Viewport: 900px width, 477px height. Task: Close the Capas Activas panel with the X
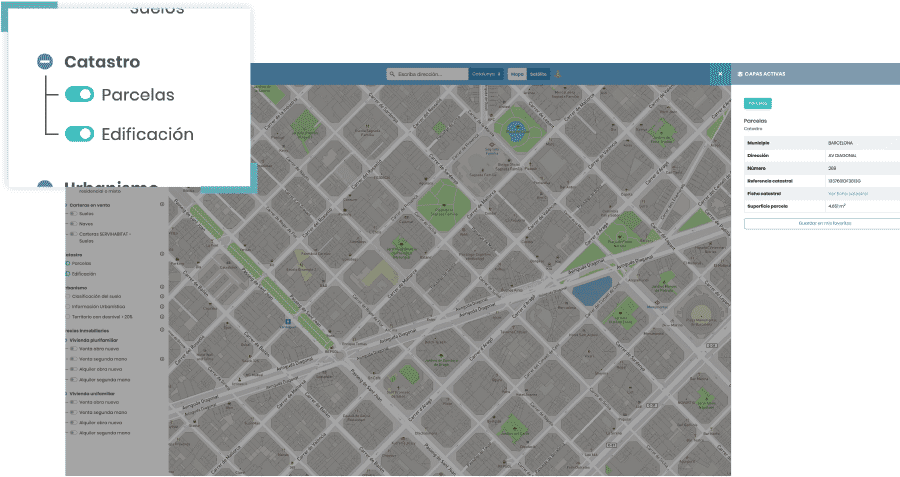tap(720, 74)
